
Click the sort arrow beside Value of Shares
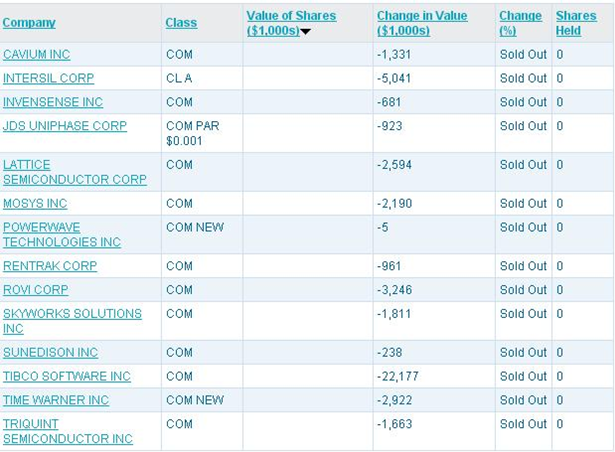pyautogui.click(x=306, y=31)
